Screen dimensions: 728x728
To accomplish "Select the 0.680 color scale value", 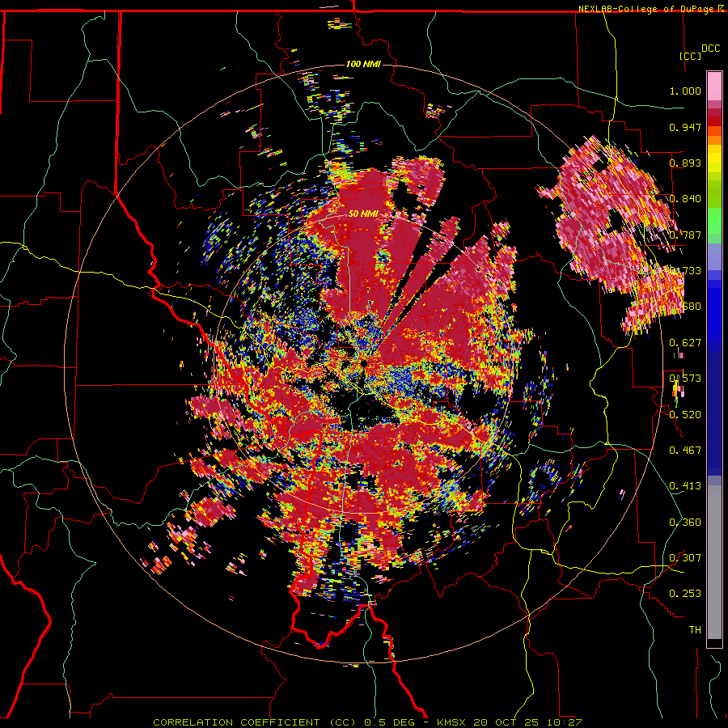I will point(685,307).
